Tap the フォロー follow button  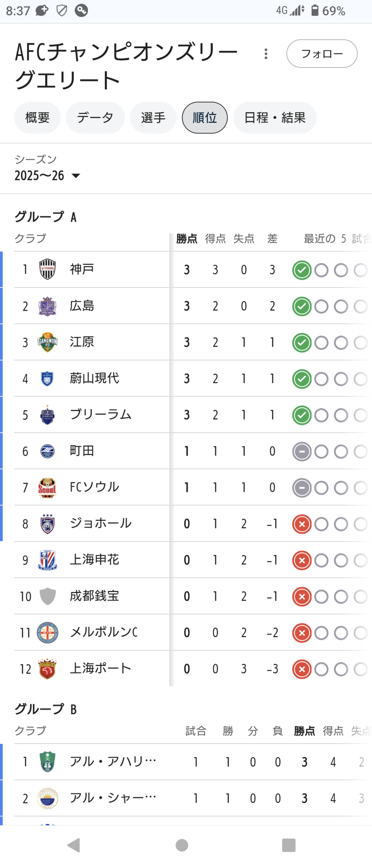click(x=322, y=54)
